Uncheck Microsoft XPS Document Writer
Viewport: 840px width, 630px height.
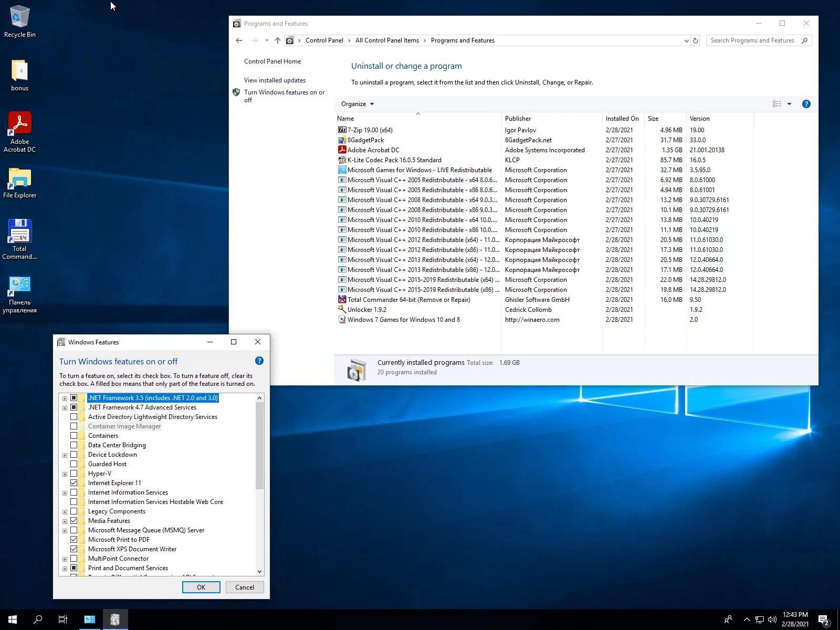point(74,549)
